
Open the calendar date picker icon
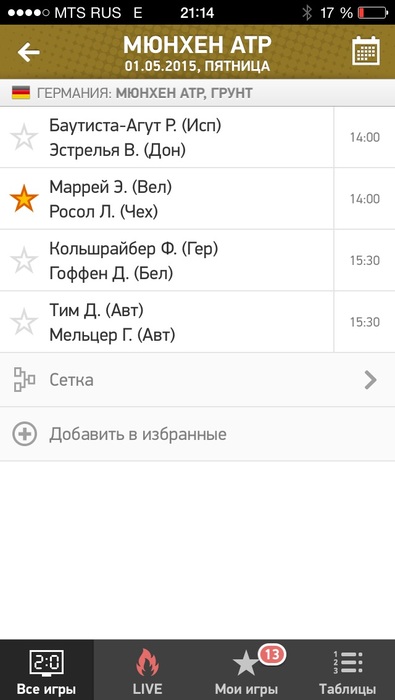[x=366, y=51]
